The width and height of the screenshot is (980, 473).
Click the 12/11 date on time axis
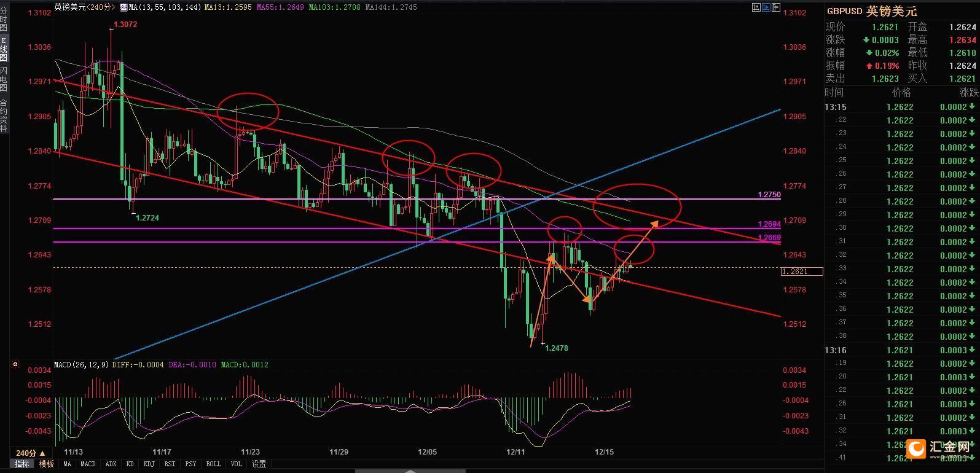coord(516,451)
